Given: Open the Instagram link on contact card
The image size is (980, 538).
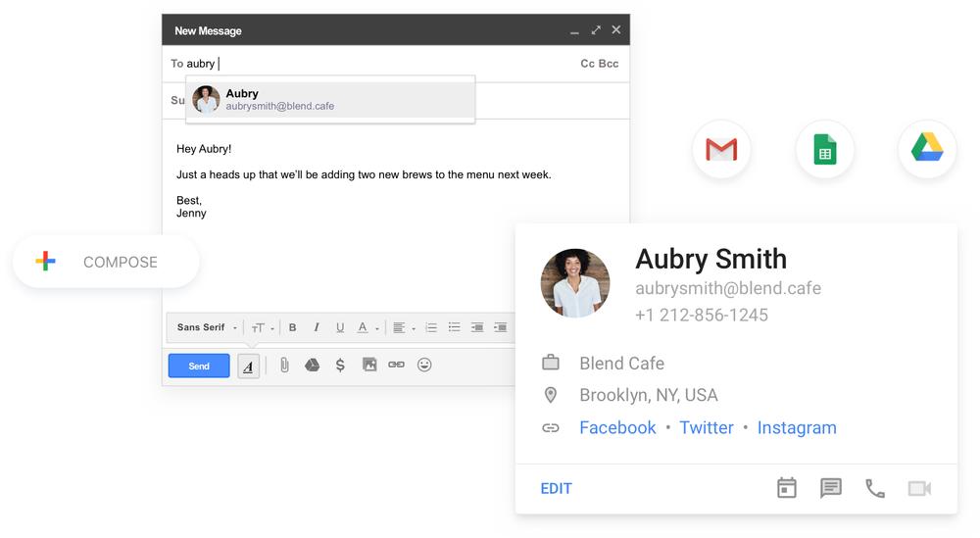Looking at the screenshot, I should tap(797, 427).
